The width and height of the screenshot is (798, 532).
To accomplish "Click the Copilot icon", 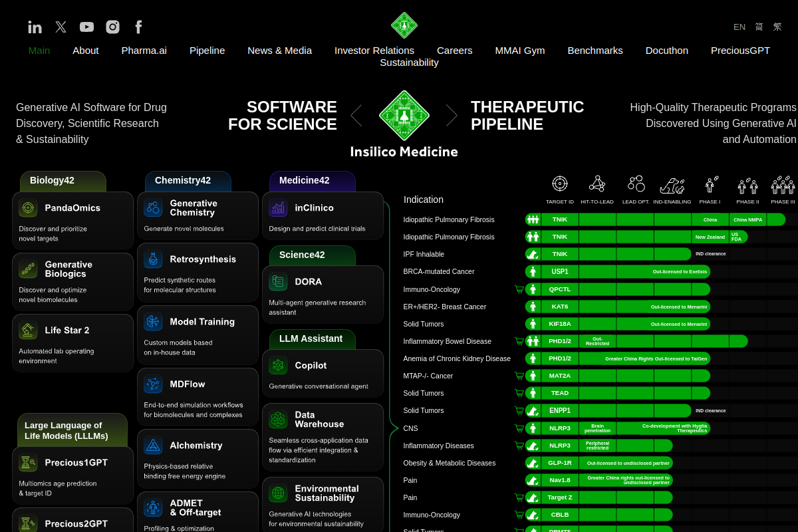I will click(278, 366).
